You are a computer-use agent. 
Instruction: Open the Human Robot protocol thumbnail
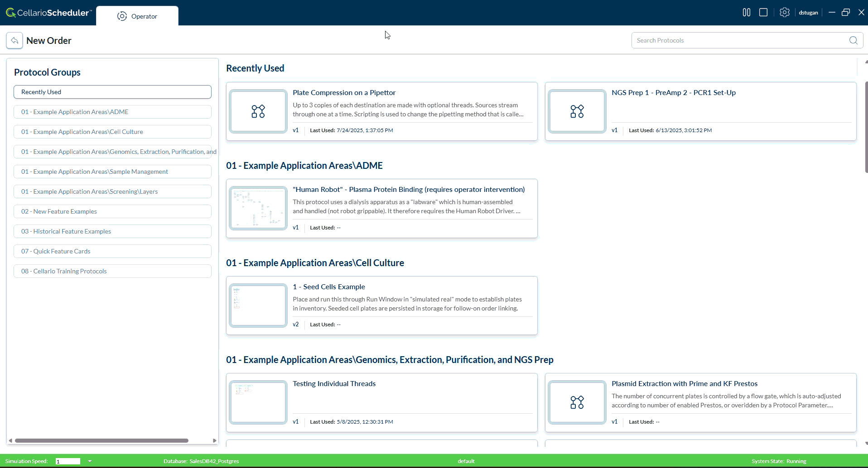[258, 208]
